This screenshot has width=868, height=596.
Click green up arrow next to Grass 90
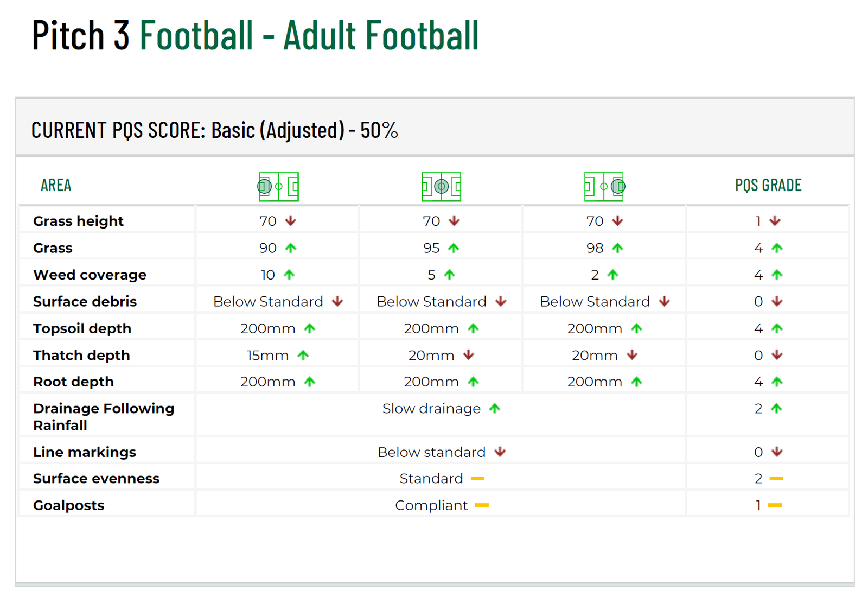[x=291, y=248]
